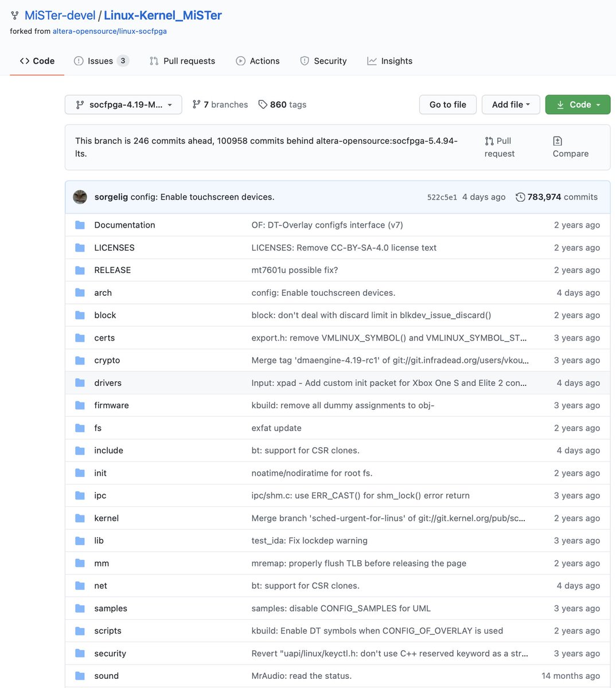
Task: Open the Insights tab
Action: (390, 61)
